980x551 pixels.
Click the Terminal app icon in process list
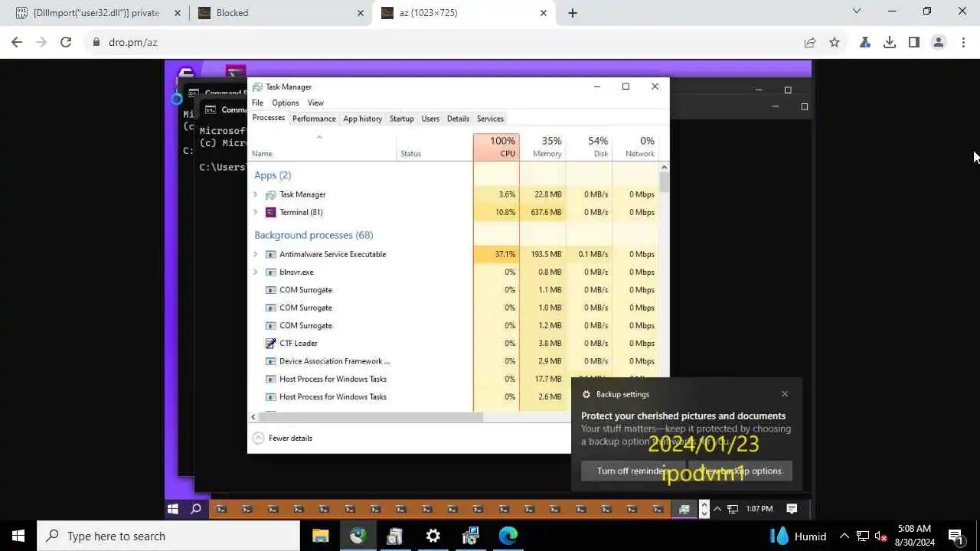pos(270,212)
